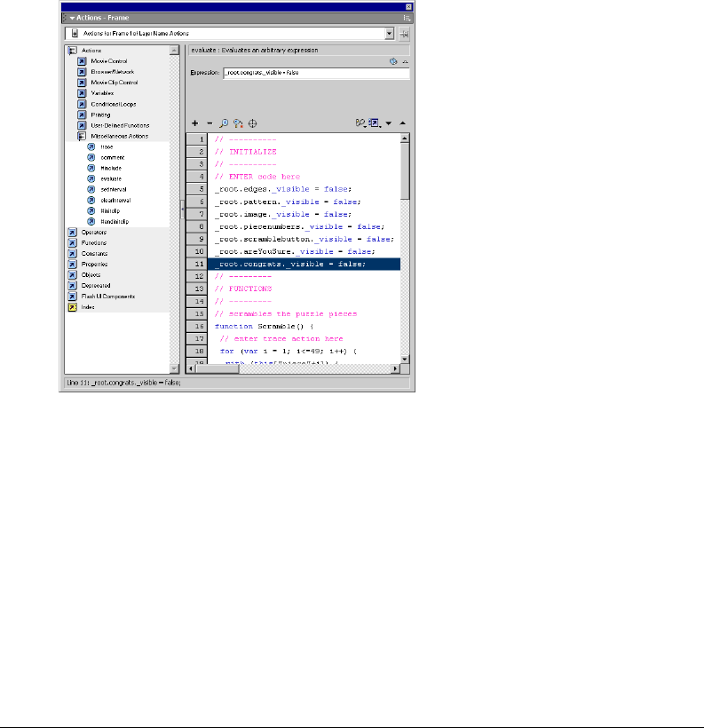Open the yellow Index icon entry
704x728 pixels.
point(73,307)
